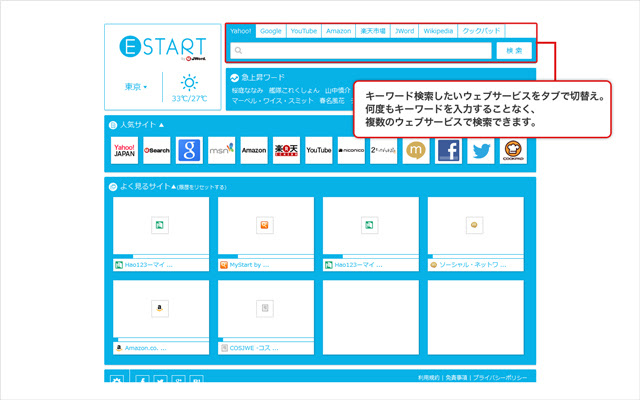The height and width of the screenshot is (400, 640).
Task: Switch to the Wikipedia search tab
Action: (x=438, y=31)
